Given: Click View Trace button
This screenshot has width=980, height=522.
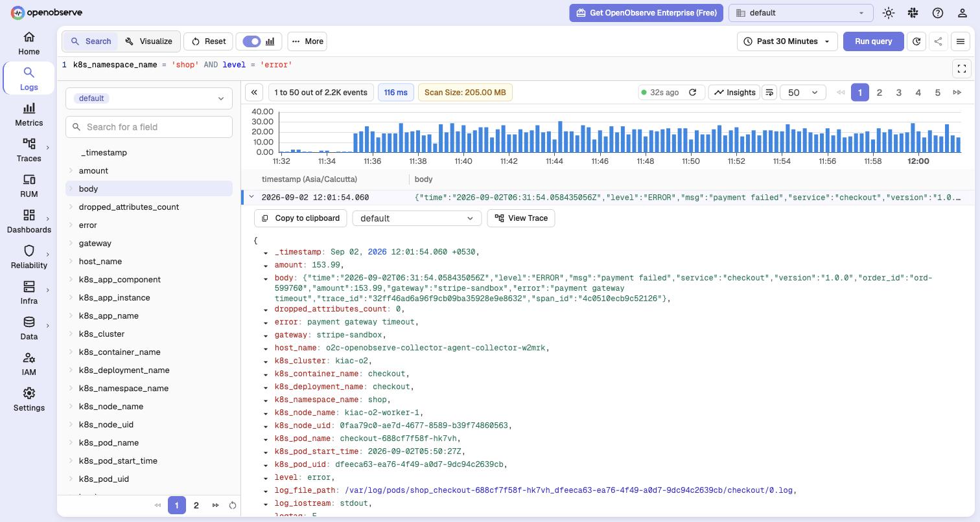Looking at the screenshot, I should (x=521, y=218).
